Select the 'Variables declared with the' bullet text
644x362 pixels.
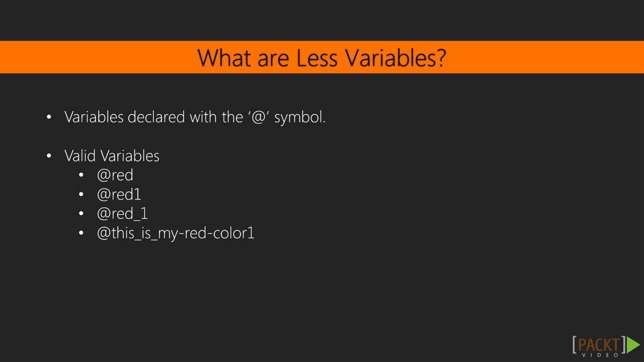[x=153, y=117]
